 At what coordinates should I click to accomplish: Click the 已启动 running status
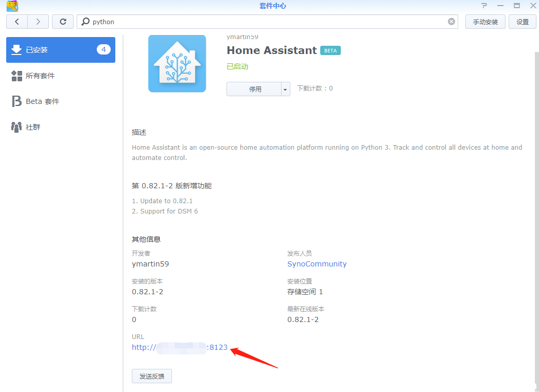pyautogui.click(x=237, y=67)
